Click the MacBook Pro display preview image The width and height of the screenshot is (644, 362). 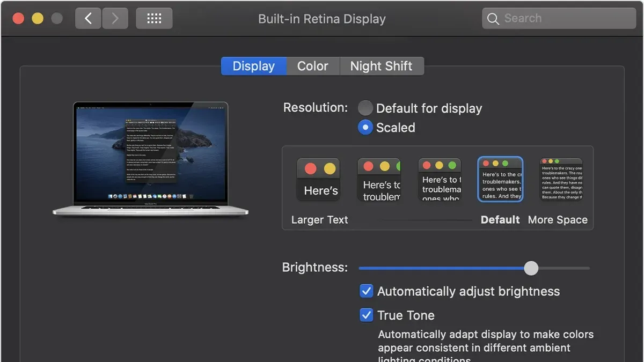(x=151, y=159)
